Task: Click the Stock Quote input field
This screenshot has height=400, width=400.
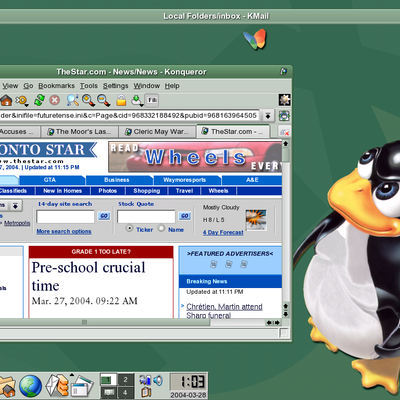Action: tap(146, 217)
